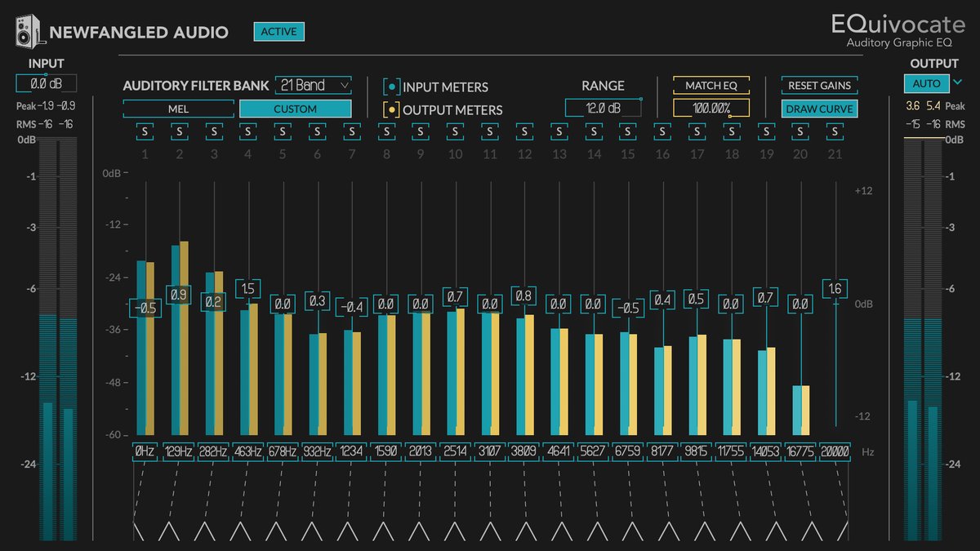980x551 pixels.
Task: Open the 21 Band filter bank dropdown
Action: pos(314,85)
